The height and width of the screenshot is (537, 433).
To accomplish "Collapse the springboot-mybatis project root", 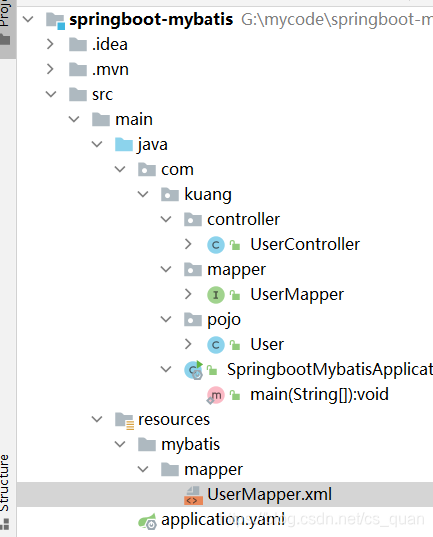I will coord(28,19).
